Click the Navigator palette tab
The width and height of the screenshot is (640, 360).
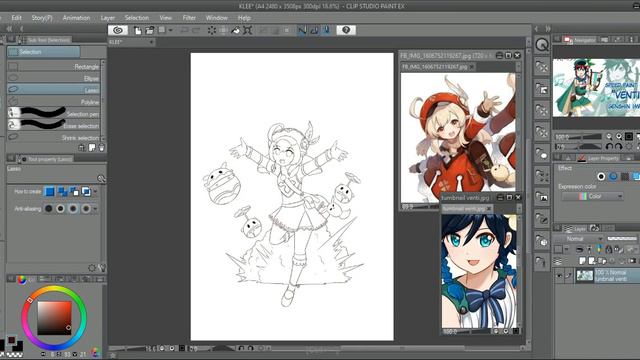click(580, 40)
